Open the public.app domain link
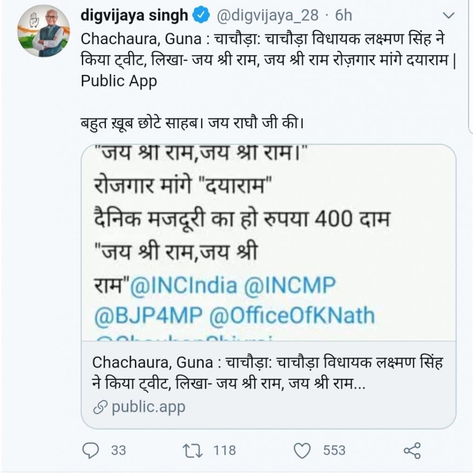The height and width of the screenshot is (476, 473). point(148,408)
